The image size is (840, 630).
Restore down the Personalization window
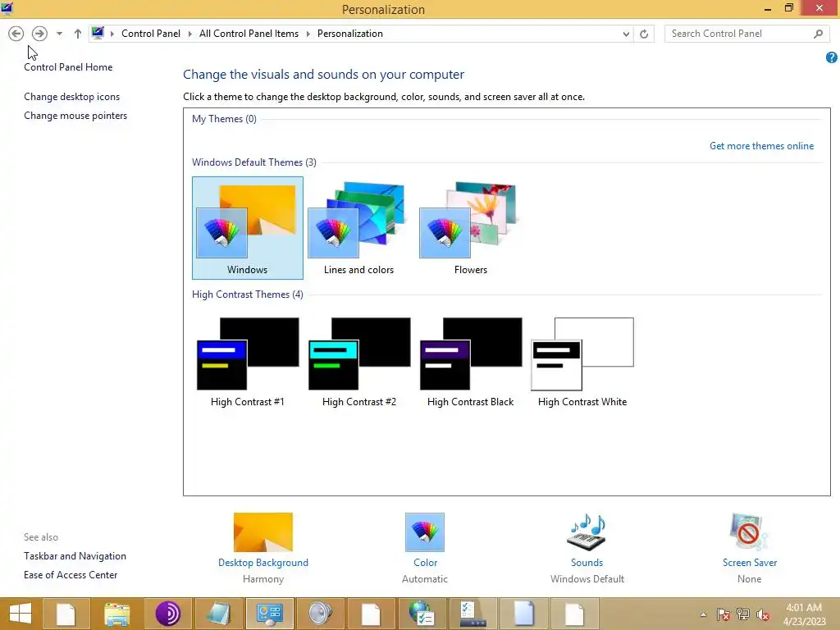tap(788, 8)
